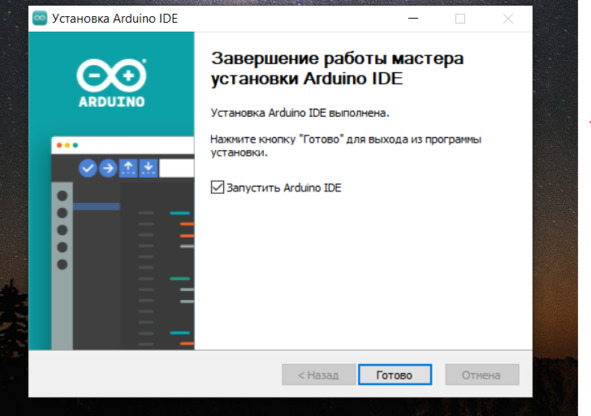Click the ARDUINO wordmark below the logo
The height and width of the screenshot is (416, 591).
[x=112, y=102]
